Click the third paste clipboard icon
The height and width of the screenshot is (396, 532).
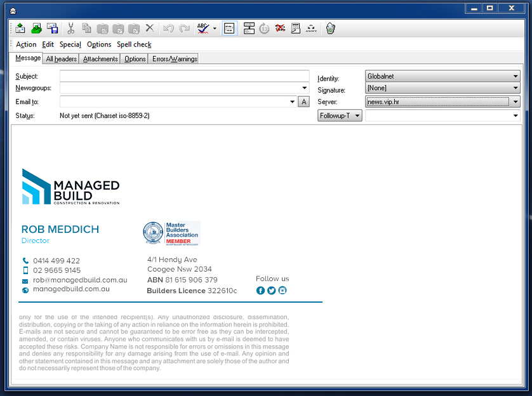coord(134,29)
